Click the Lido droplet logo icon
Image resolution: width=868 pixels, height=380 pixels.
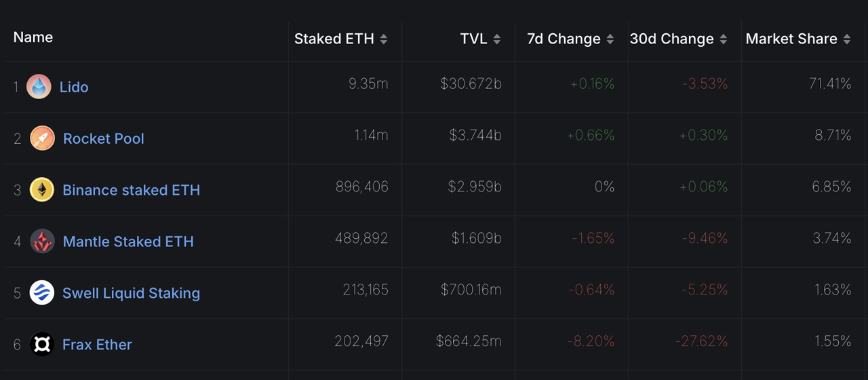(39, 87)
